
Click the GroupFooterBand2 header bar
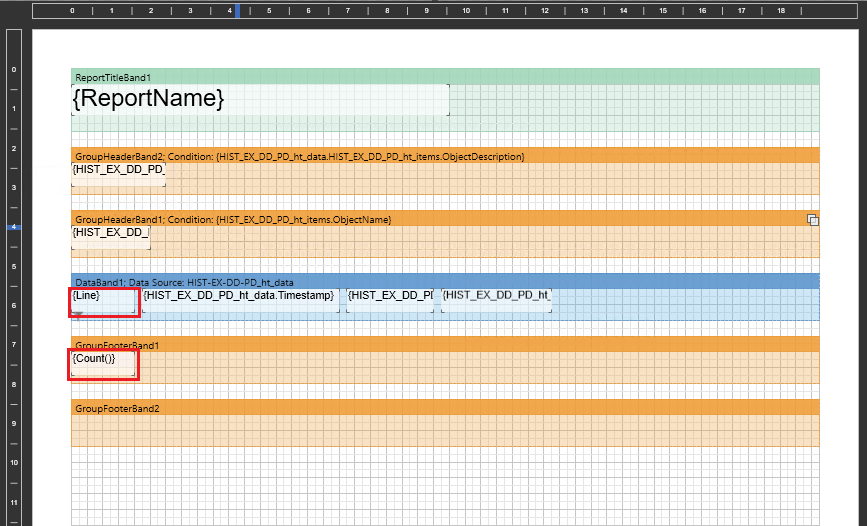[445, 408]
